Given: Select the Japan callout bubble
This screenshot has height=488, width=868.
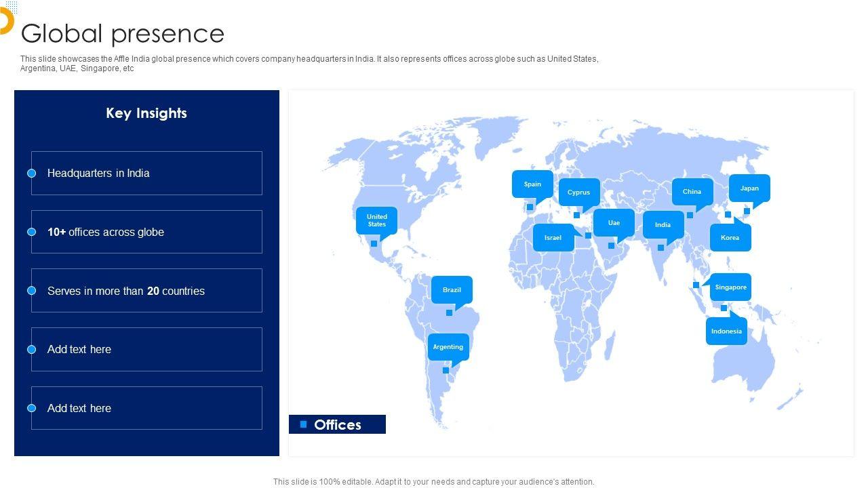Looking at the screenshot, I should click(x=749, y=188).
